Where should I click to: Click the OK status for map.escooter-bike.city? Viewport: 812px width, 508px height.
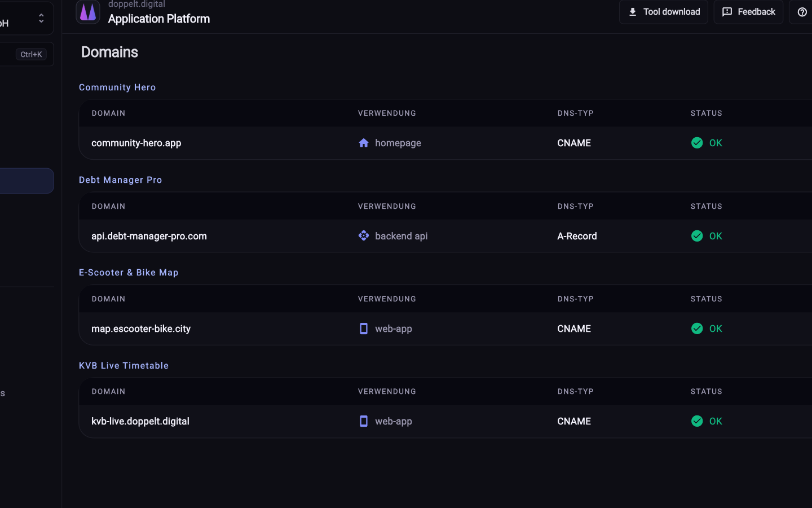(716, 329)
